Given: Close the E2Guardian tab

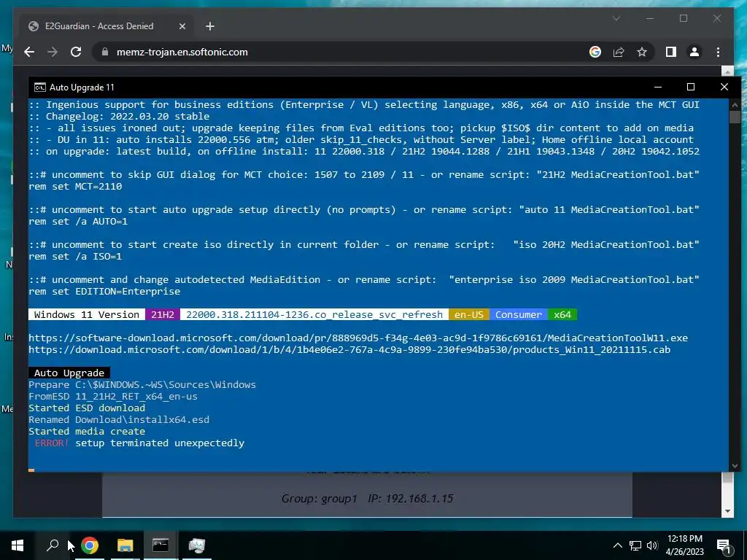Looking at the screenshot, I should click(182, 26).
